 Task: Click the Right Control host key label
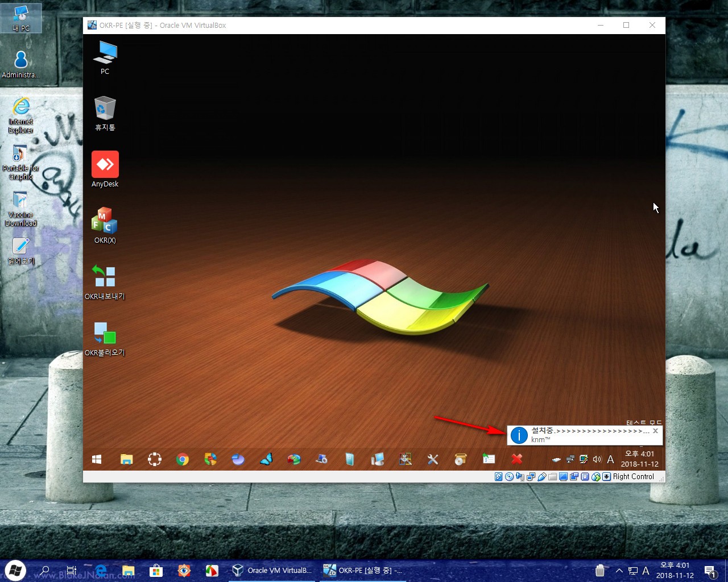click(634, 477)
